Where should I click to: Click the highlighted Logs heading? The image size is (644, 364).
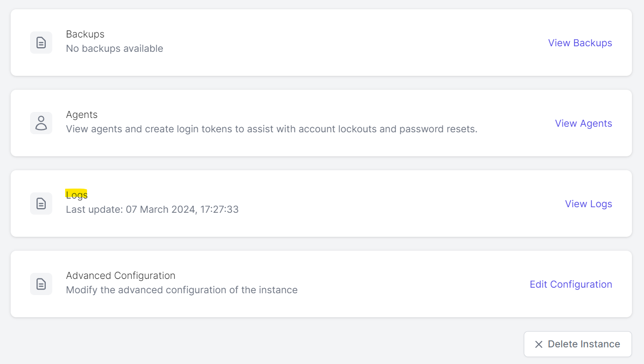pyautogui.click(x=77, y=195)
